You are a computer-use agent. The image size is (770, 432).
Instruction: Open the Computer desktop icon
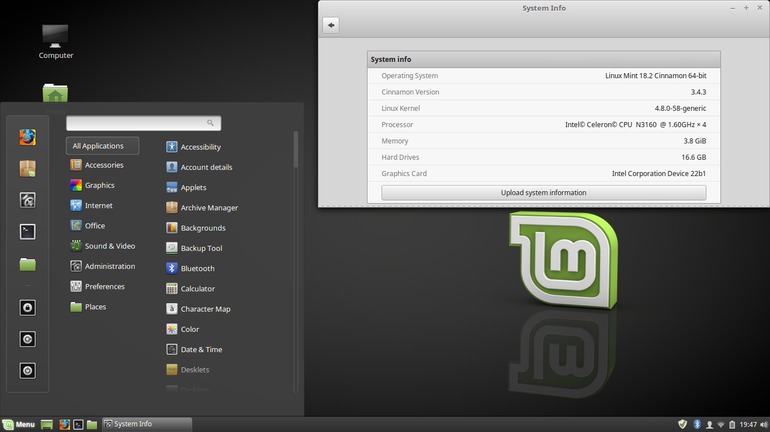[x=55, y=42]
